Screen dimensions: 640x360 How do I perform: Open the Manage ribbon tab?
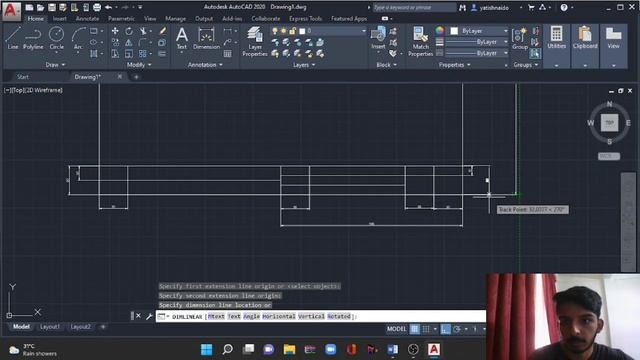click(x=176, y=19)
